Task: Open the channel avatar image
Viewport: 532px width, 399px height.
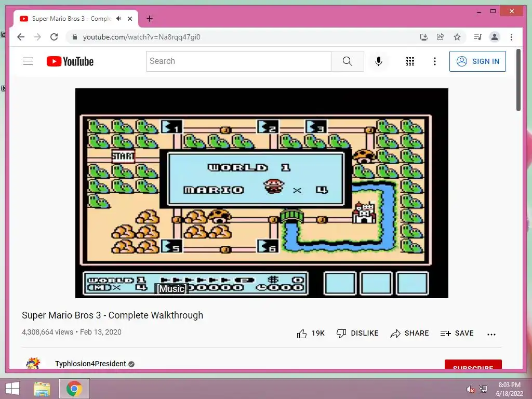Action: pos(33,363)
